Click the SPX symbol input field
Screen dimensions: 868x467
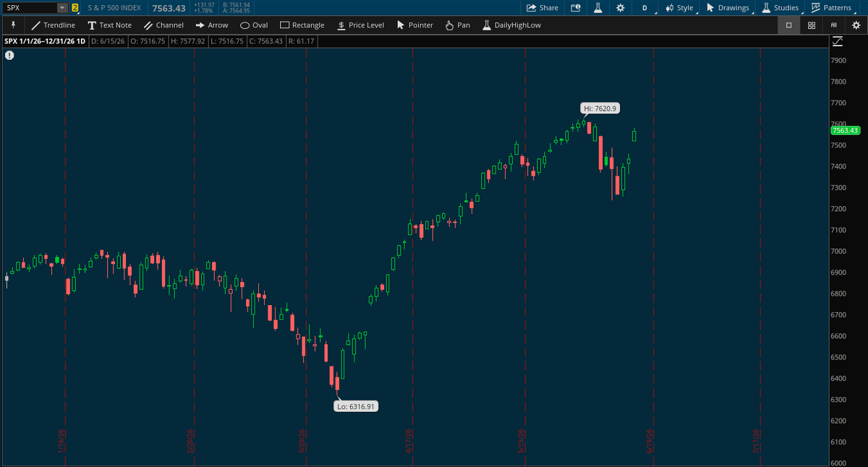[30, 8]
